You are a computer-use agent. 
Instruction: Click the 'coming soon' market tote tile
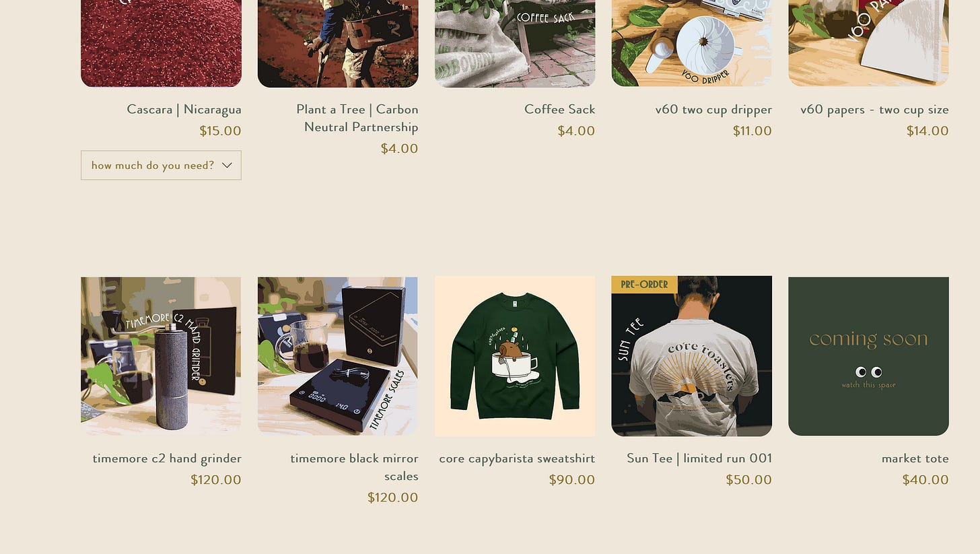tap(868, 356)
